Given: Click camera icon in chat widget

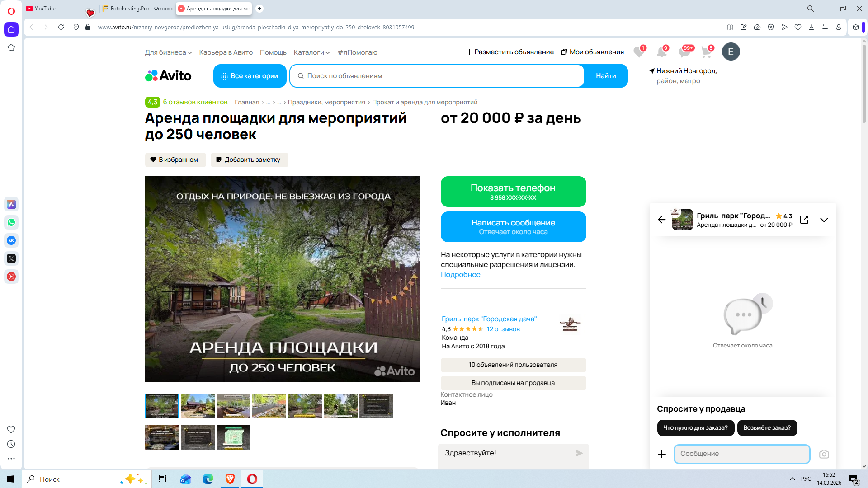Looking at the screenshot, I should click(824, 454).
